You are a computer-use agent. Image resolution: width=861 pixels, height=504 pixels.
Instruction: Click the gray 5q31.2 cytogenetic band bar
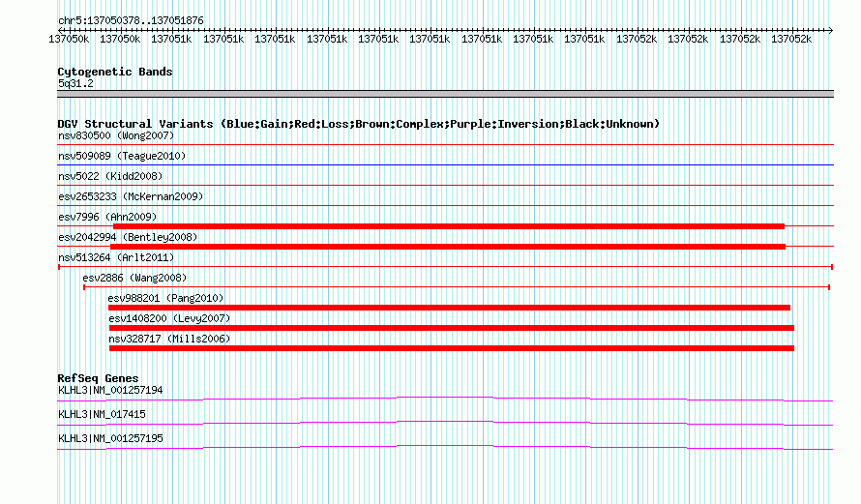445,94
